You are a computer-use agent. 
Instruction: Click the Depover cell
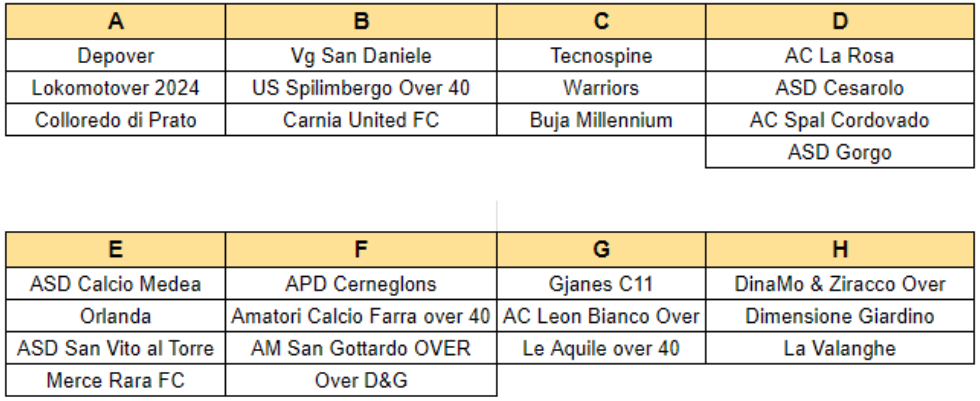point(116,56)
